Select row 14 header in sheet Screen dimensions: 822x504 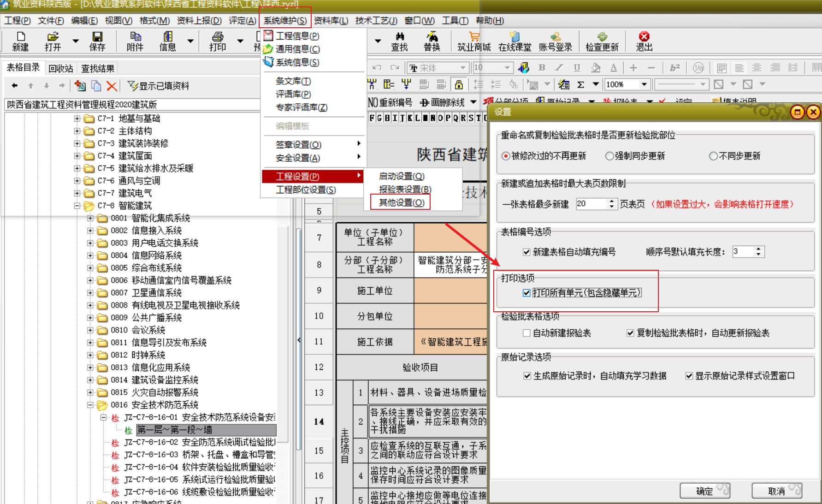tap(319, 421)
